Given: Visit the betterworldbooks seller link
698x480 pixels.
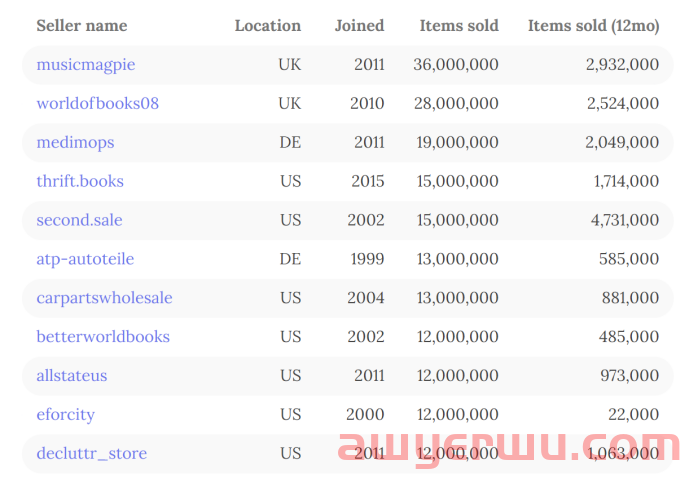Looking at the screenshot, I should click(103, 337).
